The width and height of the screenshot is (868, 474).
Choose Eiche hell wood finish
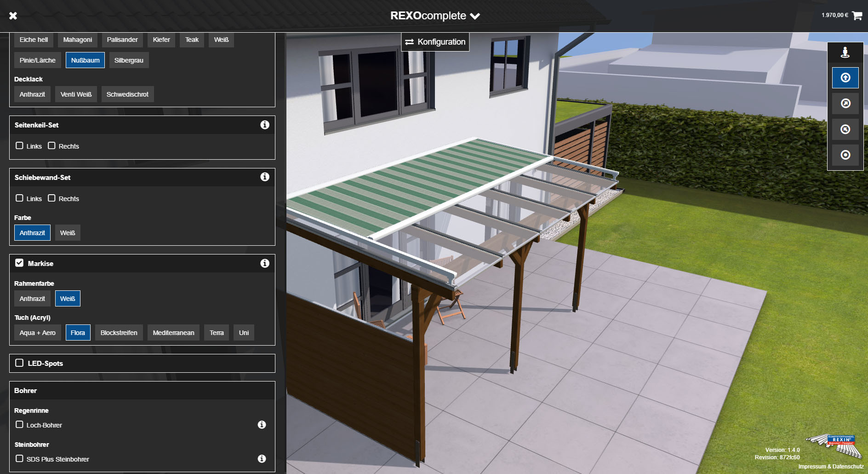pos(34,40)
